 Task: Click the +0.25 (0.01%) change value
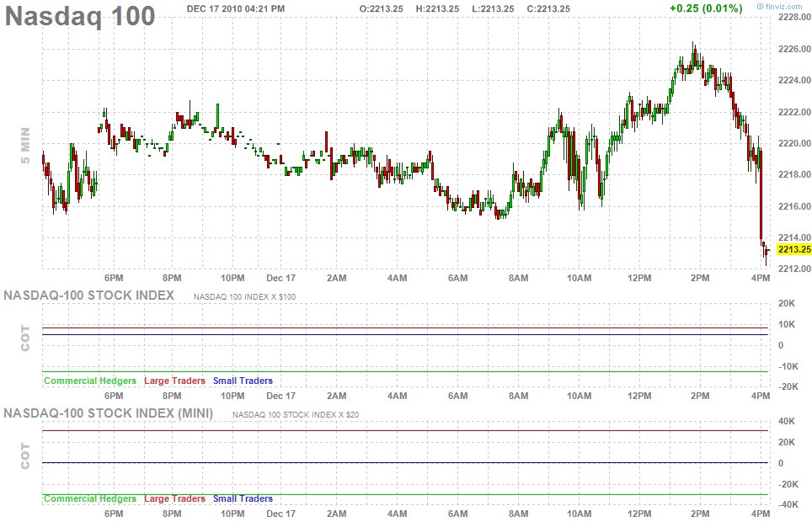(x=706, y=8)
